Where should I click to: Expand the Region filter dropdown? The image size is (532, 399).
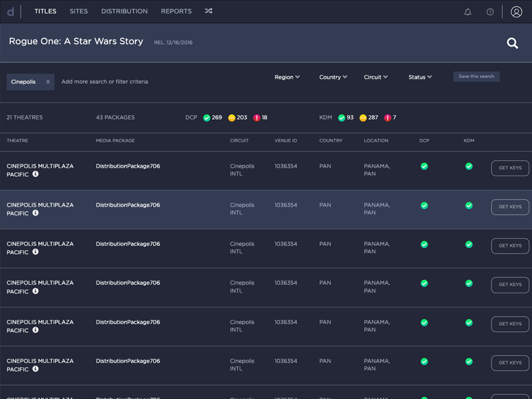click(x=287, y=77)
